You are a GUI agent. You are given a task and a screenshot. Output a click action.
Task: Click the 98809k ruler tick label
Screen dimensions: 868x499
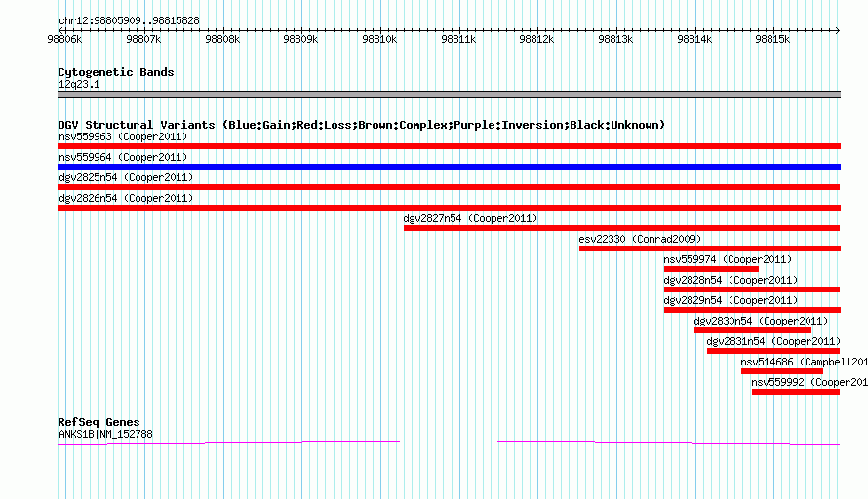300,39
